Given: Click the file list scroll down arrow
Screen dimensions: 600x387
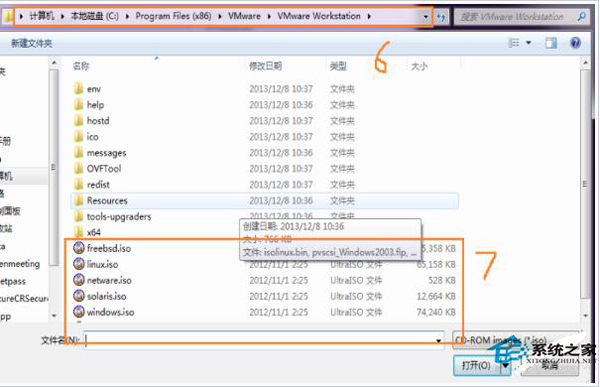Looking at the screenshot, I should coord(585,316).
